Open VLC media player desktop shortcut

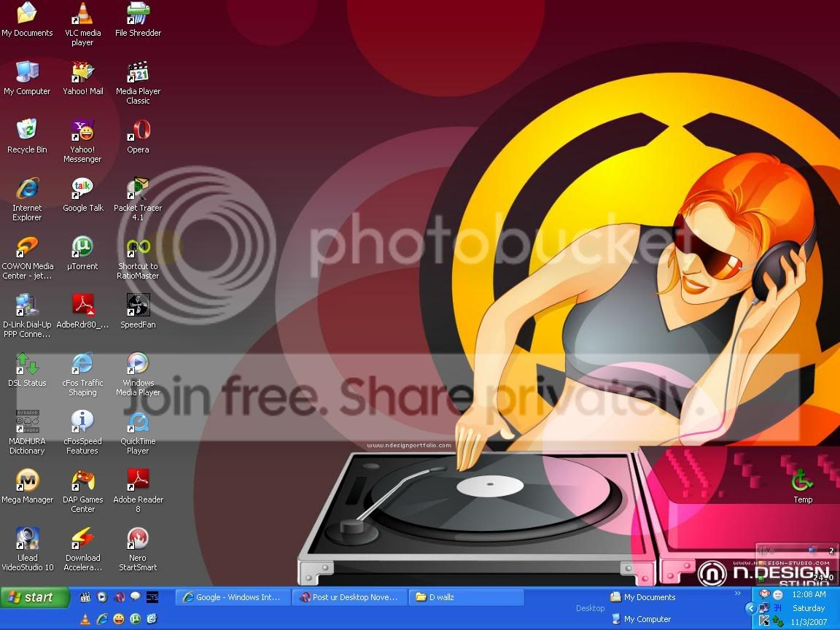[82, 24]
